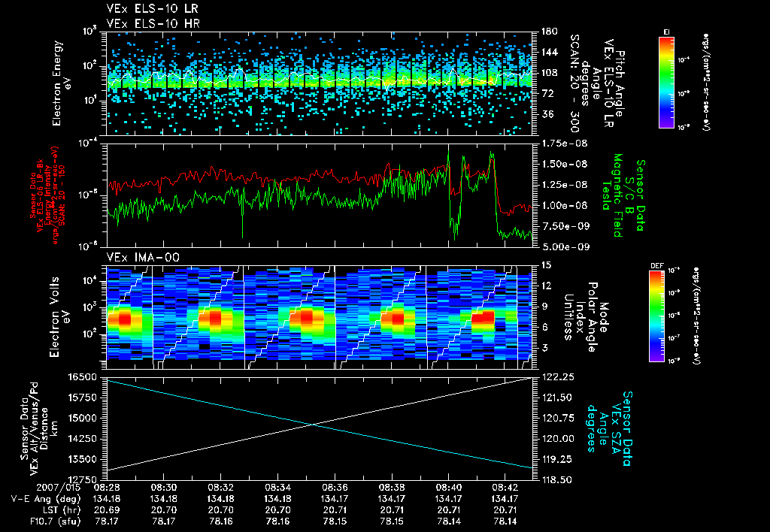Click the 121.50 SZA degree tick
Screen dimensions: 770x532
click(x=556, y=397)
